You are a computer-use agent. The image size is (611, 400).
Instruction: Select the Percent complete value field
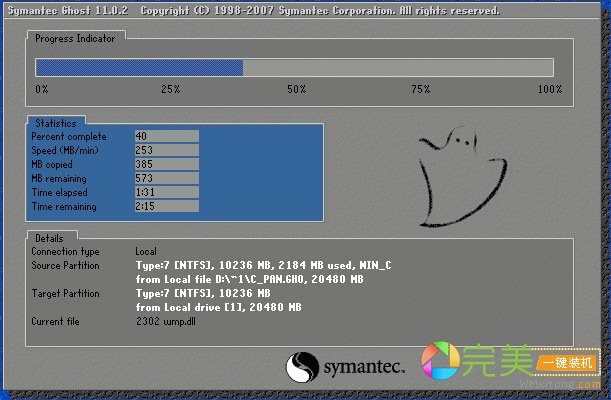[166, 136]
